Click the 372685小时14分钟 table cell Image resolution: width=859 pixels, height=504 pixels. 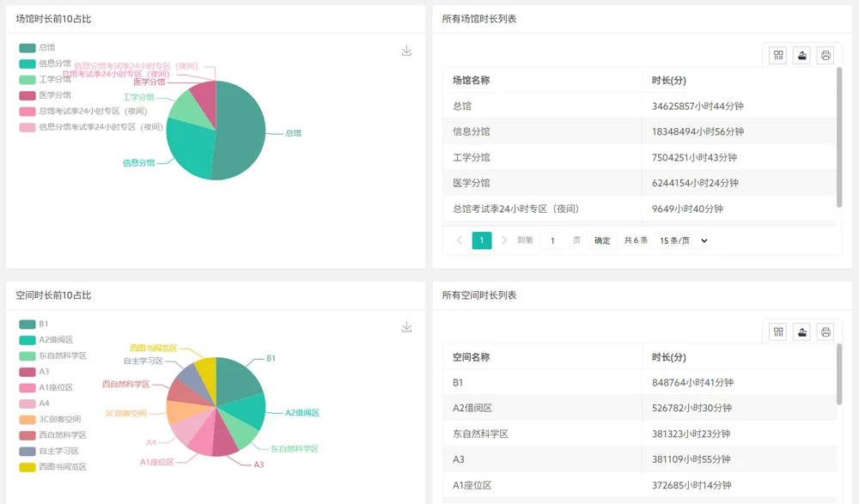[740, 485]
